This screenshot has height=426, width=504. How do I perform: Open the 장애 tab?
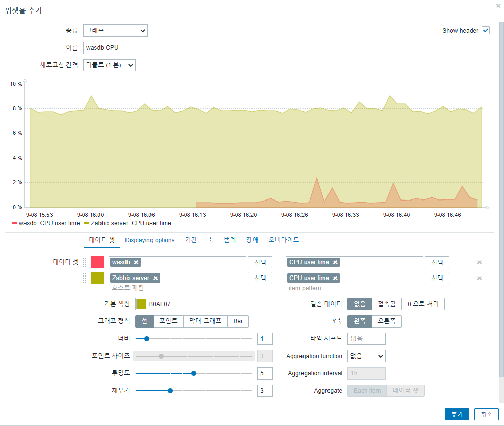253,240
